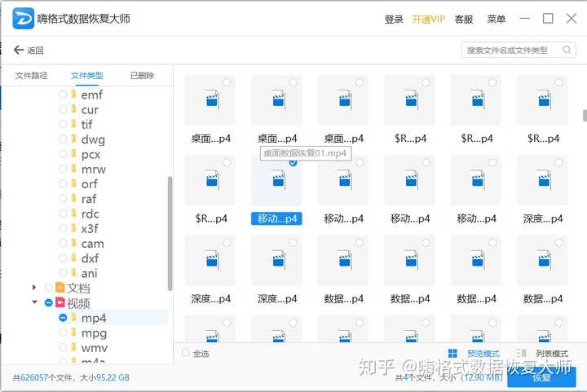Click the 嗨格式数据恢复大师 app logo
Viewport: 587px width, 392px height.
pyautogui.click(x=23, y=18)
